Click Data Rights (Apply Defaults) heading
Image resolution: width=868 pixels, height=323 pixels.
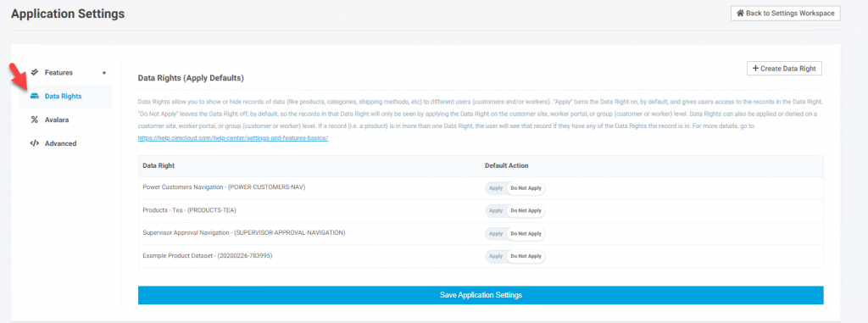pyautogui.click(x=191, y=79)
